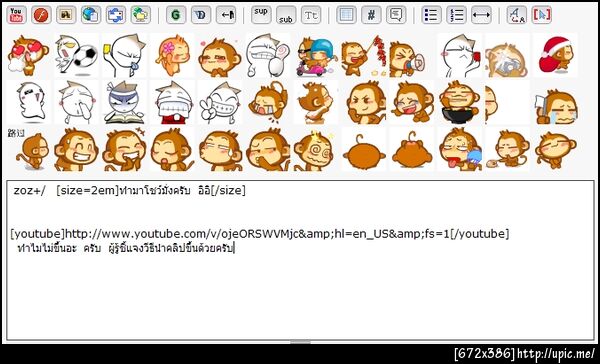Insert the monkey with firecrackers emoticon
600x364 pixels.
(x=364, y=56)
